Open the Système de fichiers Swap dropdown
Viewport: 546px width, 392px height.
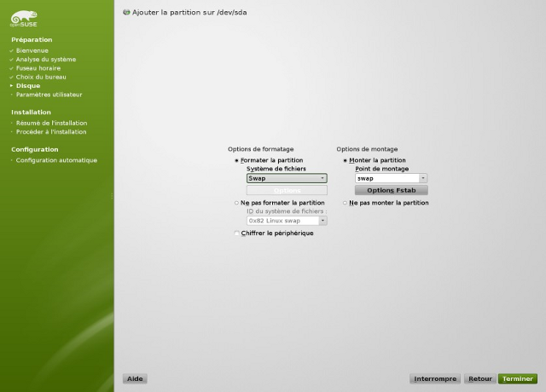point(286,179)
